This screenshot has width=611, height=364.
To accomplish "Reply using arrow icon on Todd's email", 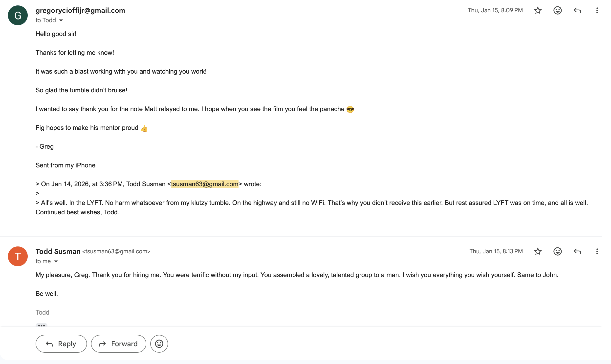I will [577, 251].
